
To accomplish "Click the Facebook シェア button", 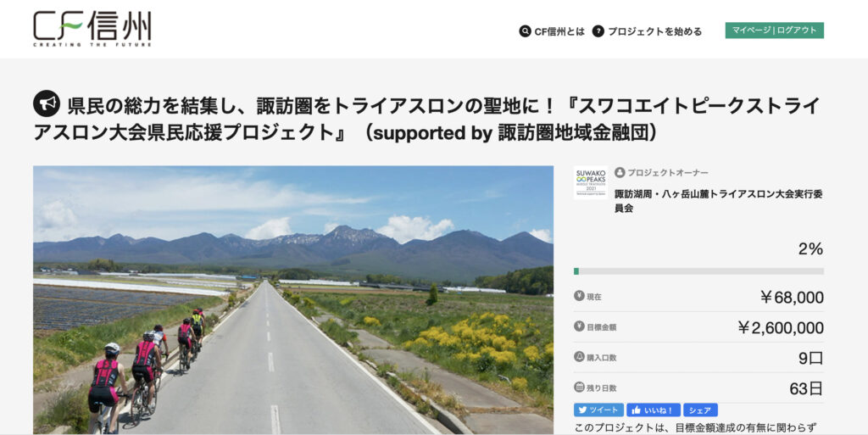I will point(700,410).
